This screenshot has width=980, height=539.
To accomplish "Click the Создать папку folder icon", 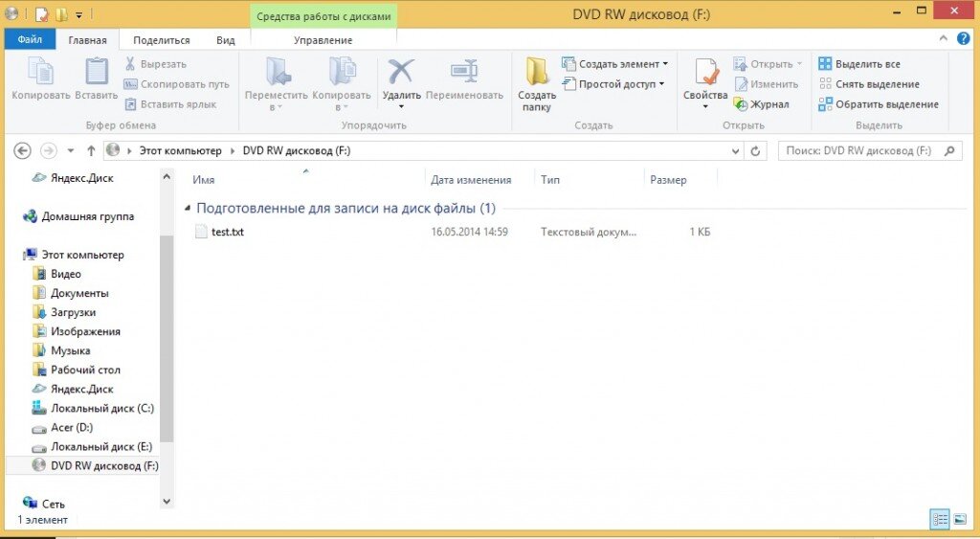I will coord(537,71).
